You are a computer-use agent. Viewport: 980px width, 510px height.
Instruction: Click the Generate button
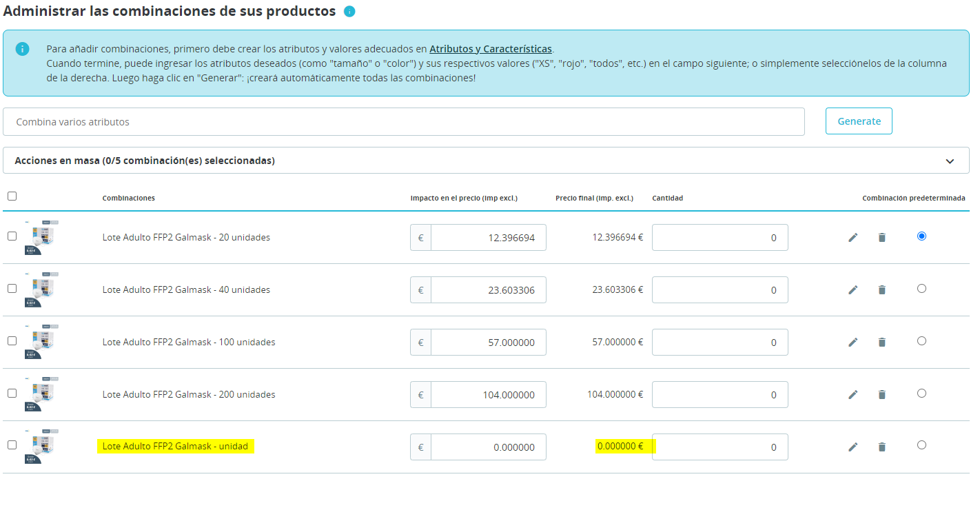859,121
